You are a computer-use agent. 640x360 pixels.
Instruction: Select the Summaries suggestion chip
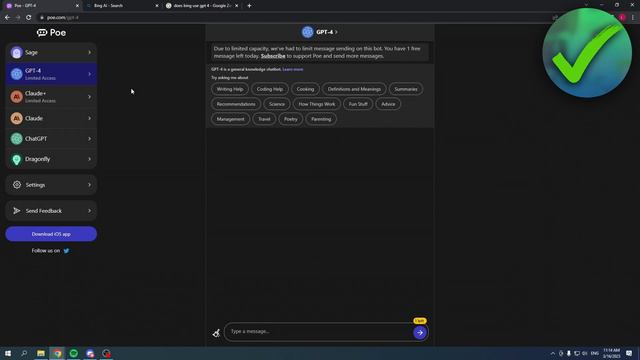[x=406, y=89]
